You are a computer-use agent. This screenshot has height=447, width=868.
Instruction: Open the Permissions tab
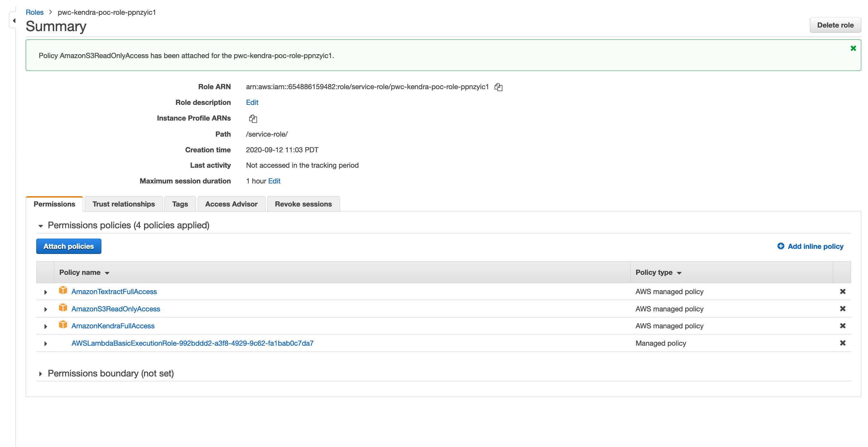pyautogui.click(x=54, y=204)
